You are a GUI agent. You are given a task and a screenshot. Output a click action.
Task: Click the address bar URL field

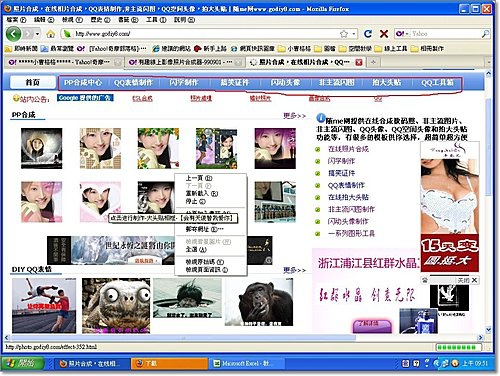click(206, 34)
